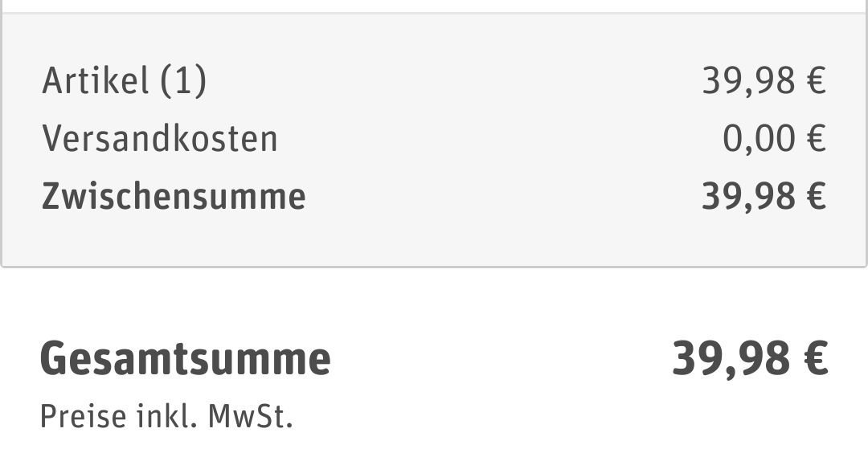Click the bold Zwischensumme label

point(174,196)
